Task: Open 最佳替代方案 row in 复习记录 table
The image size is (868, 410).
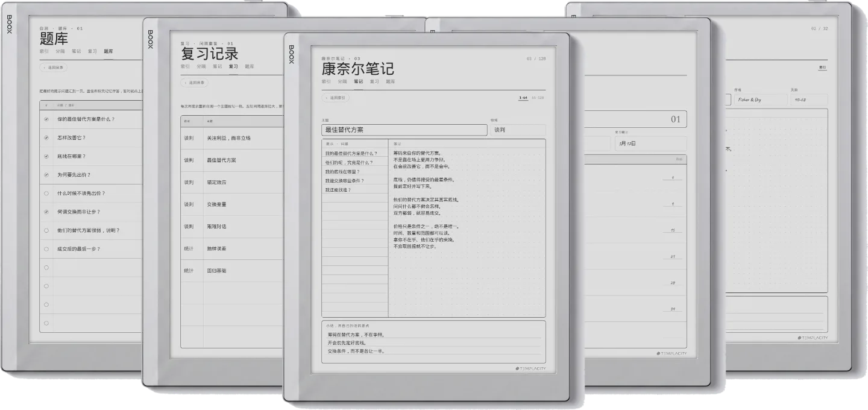Action: [x=232, y=160]
